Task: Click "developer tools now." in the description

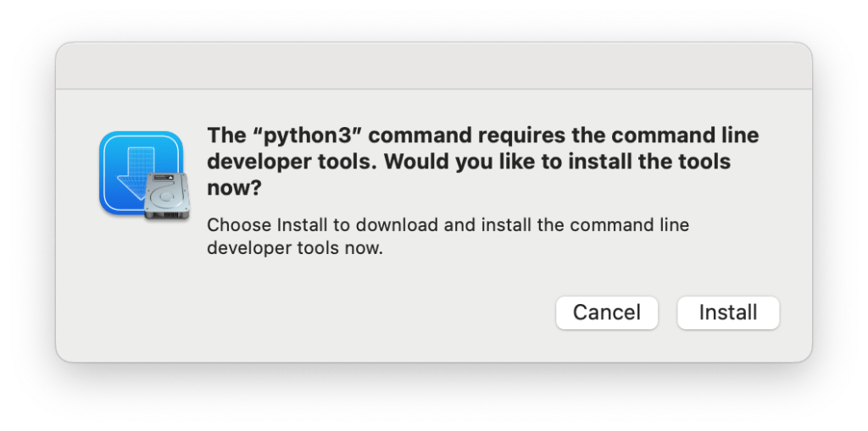Action: [295, 249]
